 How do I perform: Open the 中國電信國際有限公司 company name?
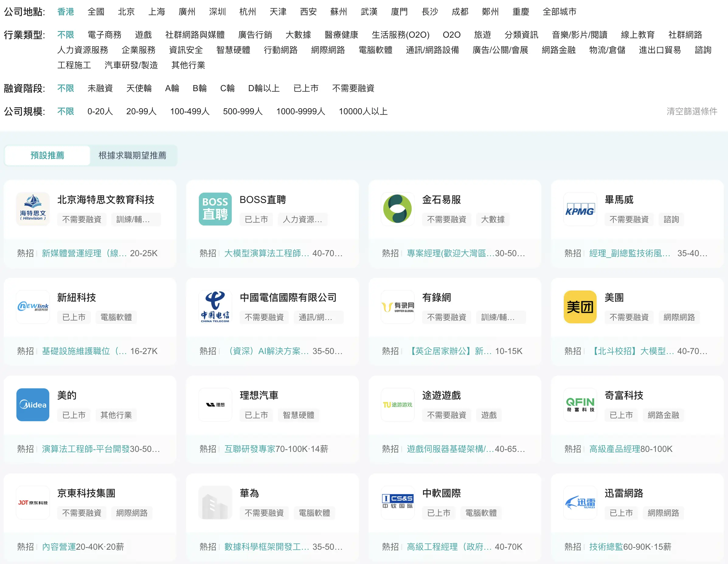click(x=288, y=297)
